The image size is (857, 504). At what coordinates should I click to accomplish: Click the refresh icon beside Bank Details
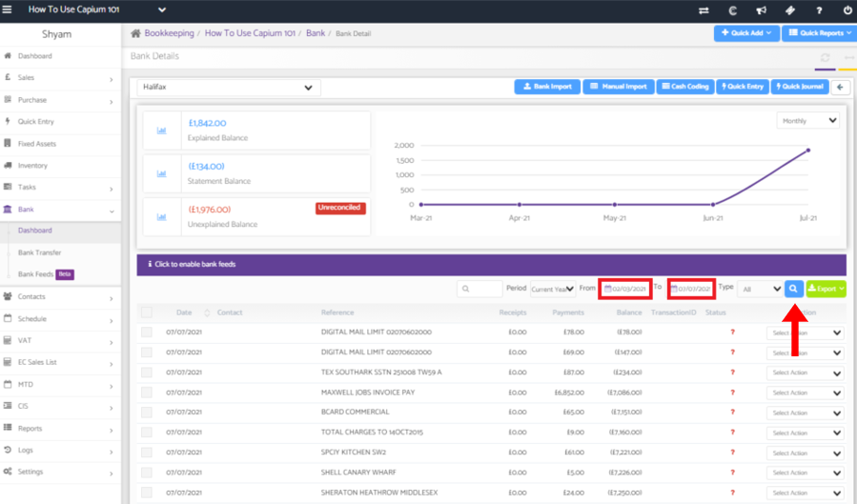(x=825, y=57)
